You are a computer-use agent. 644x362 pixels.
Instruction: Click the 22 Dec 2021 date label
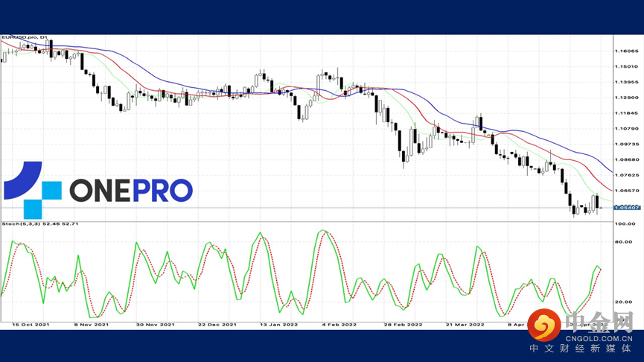click(x=217, y=325)
